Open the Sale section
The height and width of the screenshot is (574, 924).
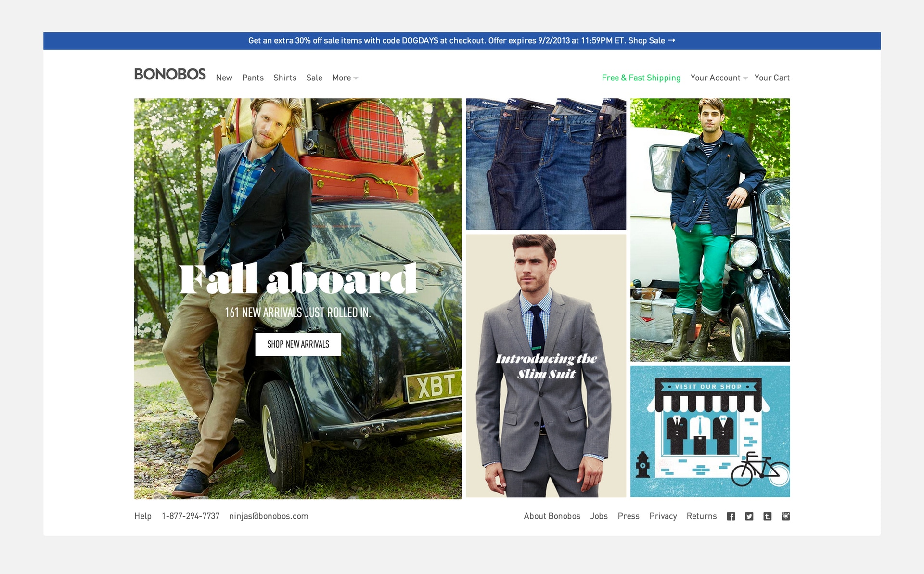tap(314, 78)
